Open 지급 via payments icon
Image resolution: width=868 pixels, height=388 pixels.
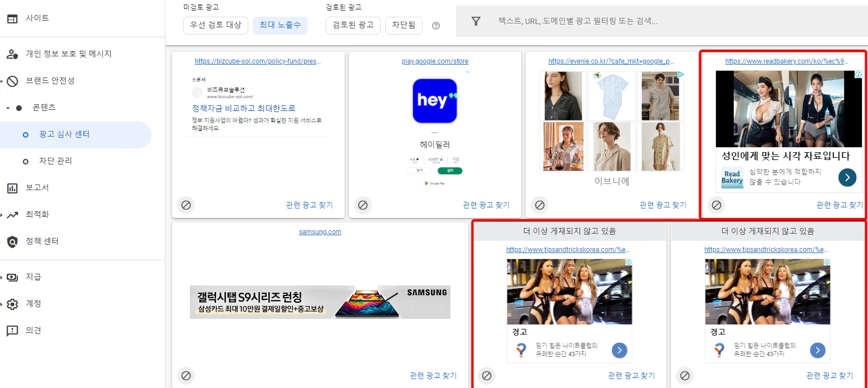(12, 277)
